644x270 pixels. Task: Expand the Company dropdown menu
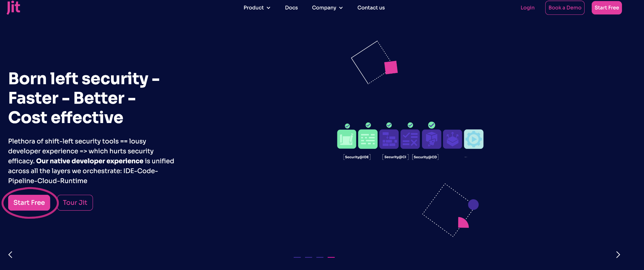pyautogui.click(x=327, y=8)
